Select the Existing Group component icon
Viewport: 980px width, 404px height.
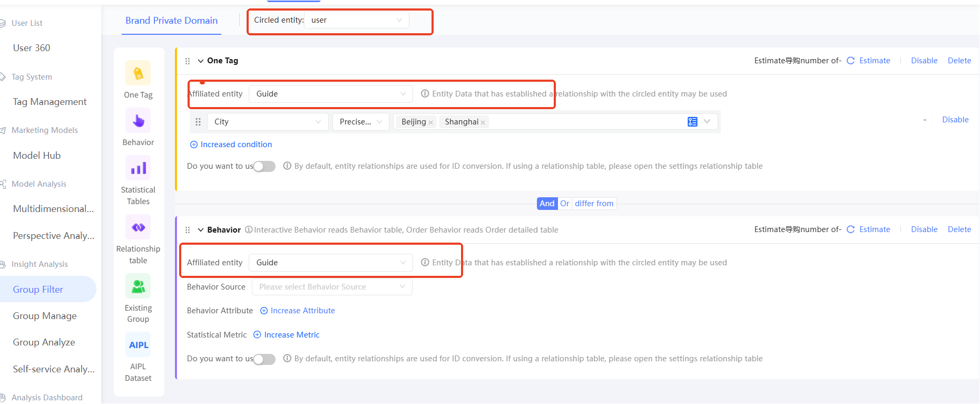(138, 286)
